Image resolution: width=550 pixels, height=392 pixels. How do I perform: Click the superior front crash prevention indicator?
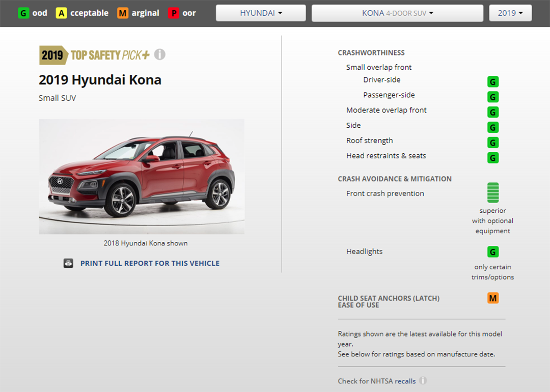click(x=493, y=193)
